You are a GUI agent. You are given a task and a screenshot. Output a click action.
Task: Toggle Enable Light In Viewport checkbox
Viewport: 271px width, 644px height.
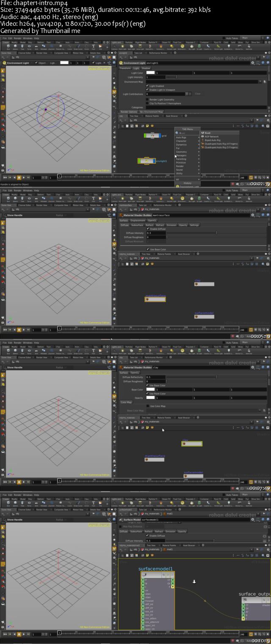coord(147,90)
